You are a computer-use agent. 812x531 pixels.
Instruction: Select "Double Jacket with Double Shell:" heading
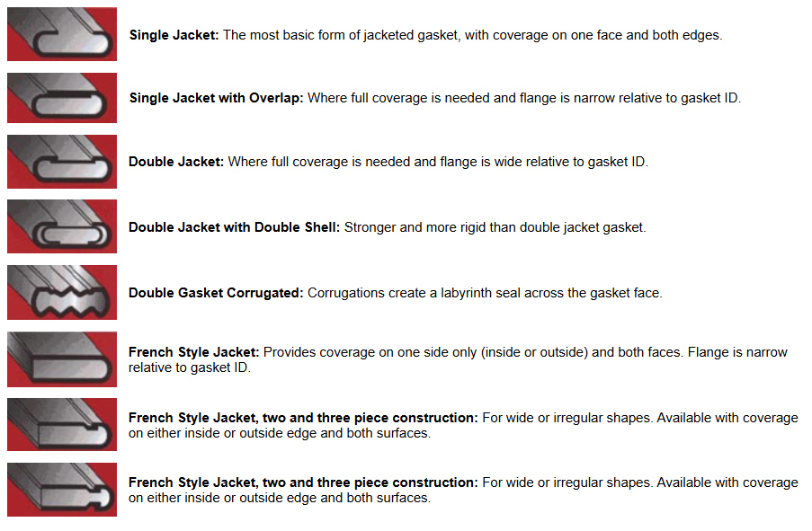click(x=234, y=227)
